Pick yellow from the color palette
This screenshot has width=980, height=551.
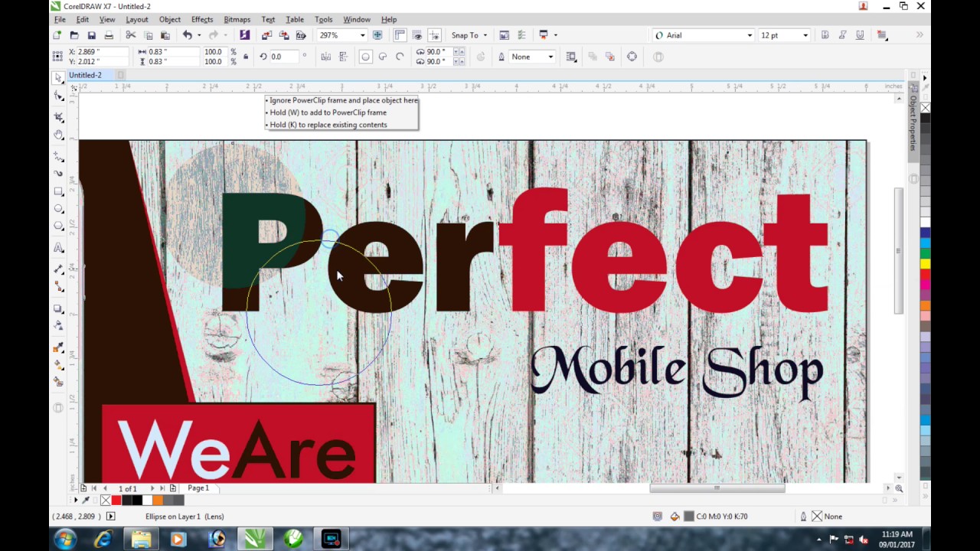(x=925, y=265)
